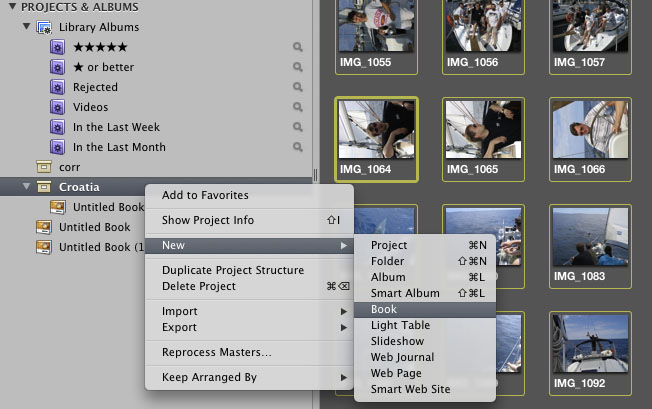Screen dimensions: 652x409
Task: Collapse the Projects & Albums section triangle
Action: 12,6
